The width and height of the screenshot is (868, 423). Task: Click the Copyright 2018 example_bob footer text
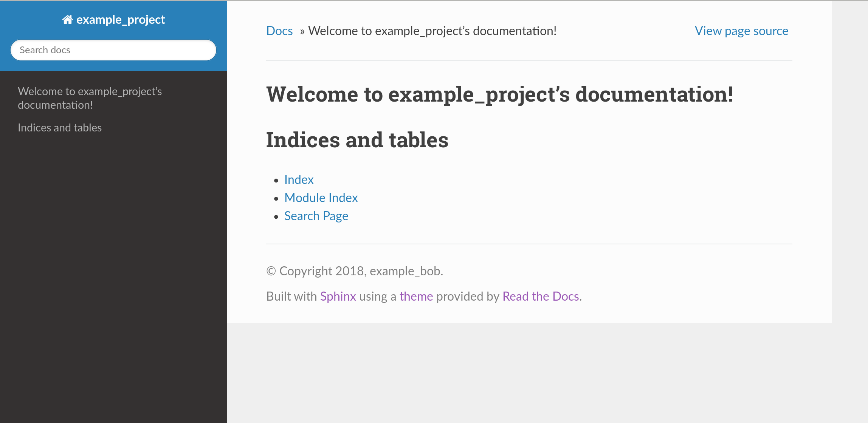355,271
